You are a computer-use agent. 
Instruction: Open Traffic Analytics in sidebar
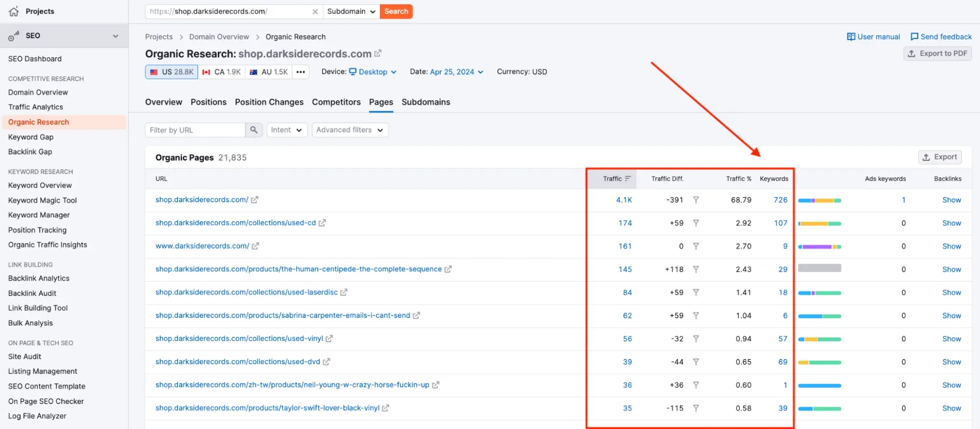coord(36,107)
